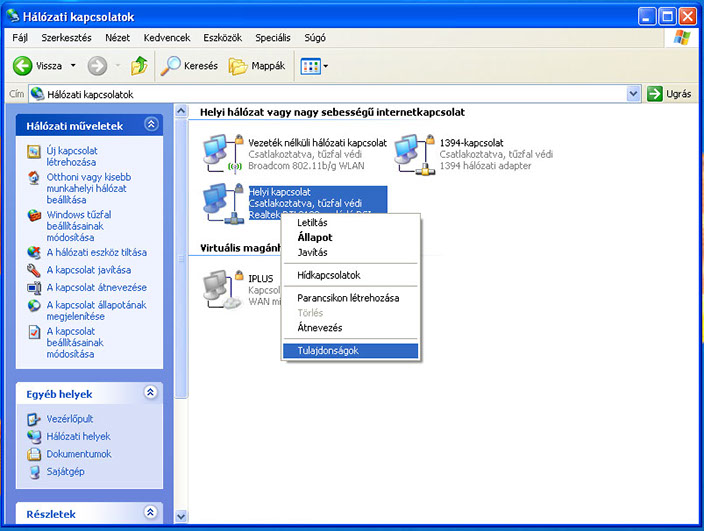Open Sajátgép link
This screenshot has height=531, width=704.
[65, 471]
